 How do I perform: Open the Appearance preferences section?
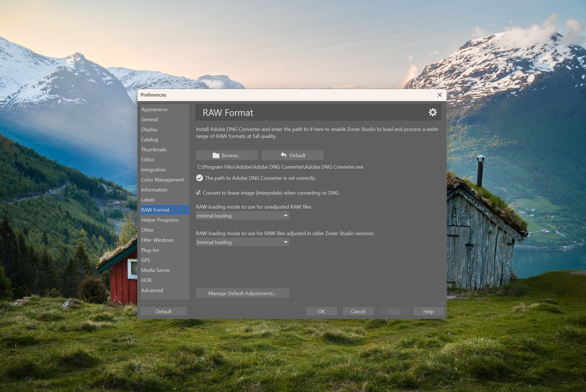coord(165,109)
